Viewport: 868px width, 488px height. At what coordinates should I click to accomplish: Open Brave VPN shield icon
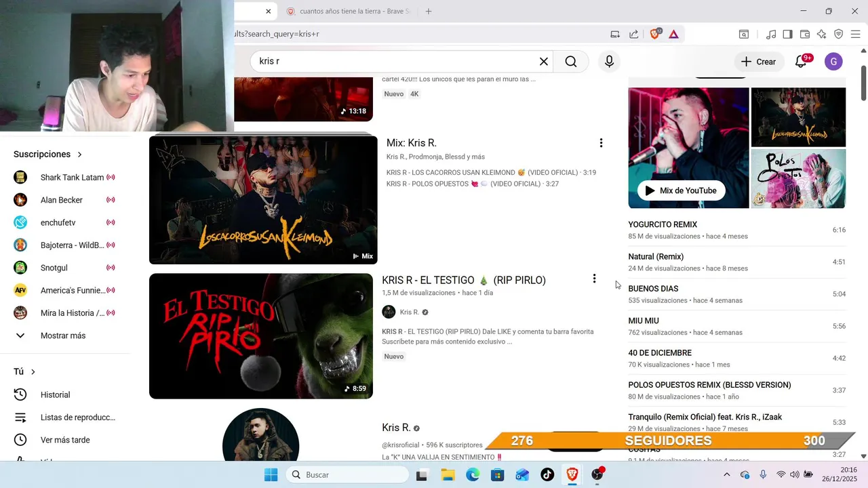click(x=838, y=34)
